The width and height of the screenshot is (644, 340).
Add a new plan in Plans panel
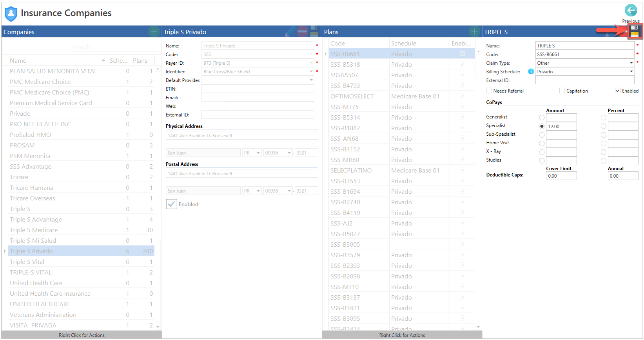coord(475,32)
